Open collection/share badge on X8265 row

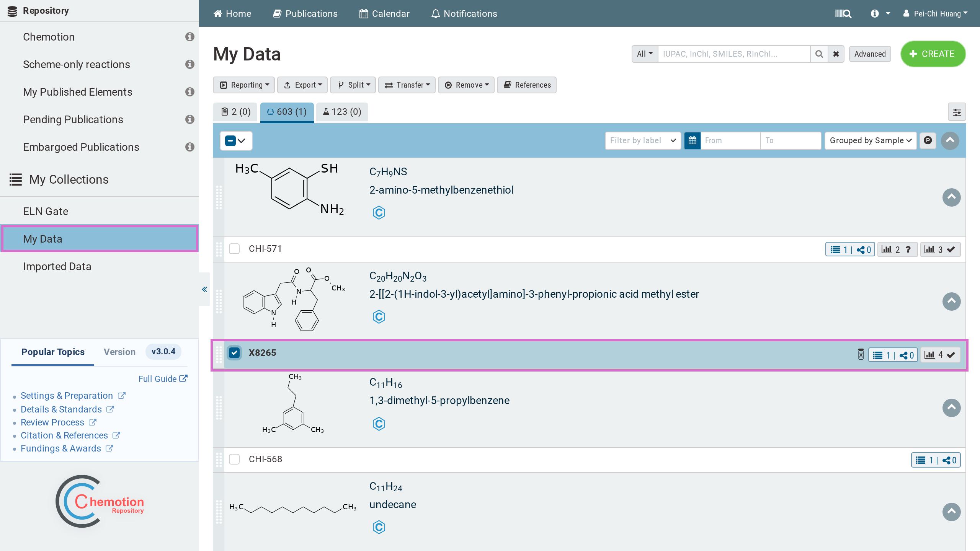coord(893,355)
